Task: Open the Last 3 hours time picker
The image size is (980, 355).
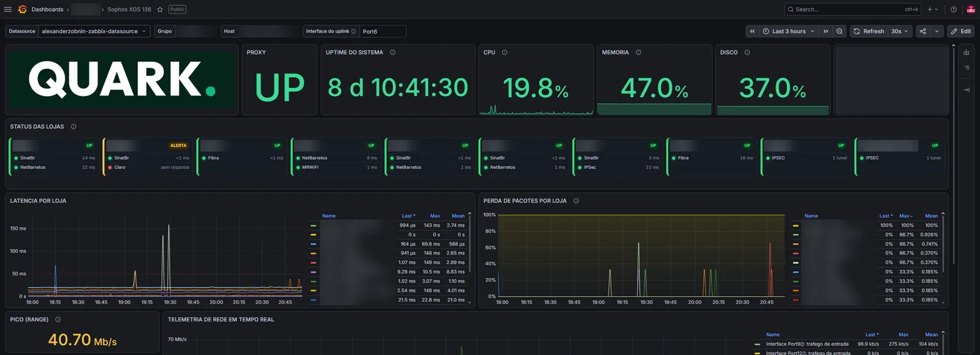Action: pos(789,31)
